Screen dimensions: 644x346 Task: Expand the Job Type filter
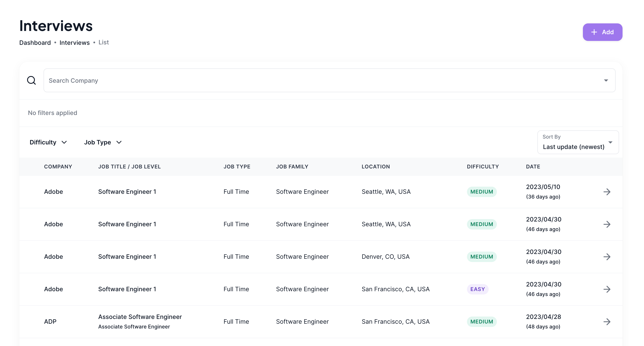point(102,142)
